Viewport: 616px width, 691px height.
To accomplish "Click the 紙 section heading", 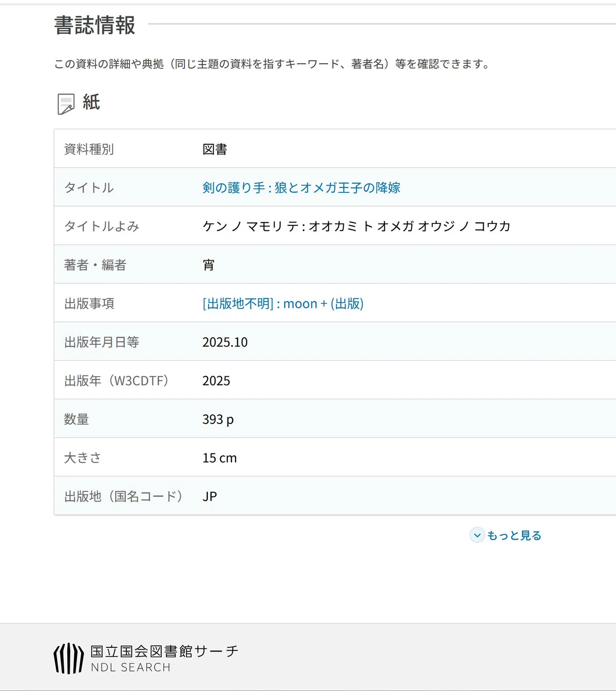I will (x=91, y=102).
